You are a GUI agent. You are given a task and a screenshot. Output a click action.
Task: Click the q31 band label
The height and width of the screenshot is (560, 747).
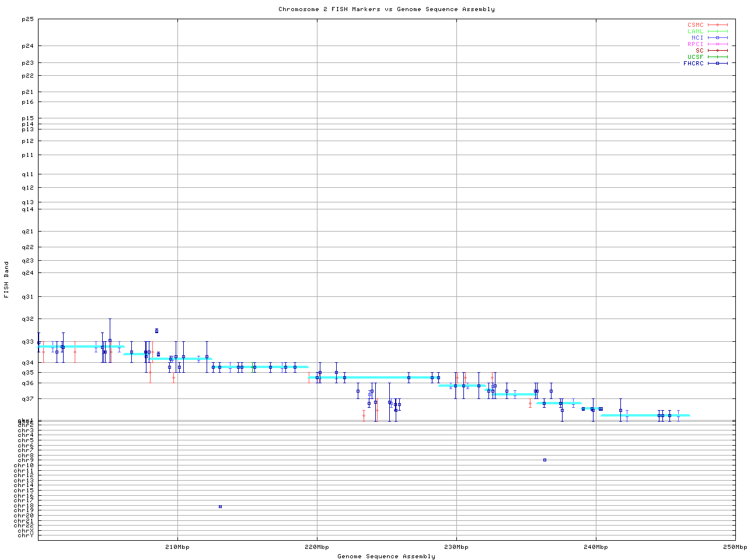tap(27, 297)
